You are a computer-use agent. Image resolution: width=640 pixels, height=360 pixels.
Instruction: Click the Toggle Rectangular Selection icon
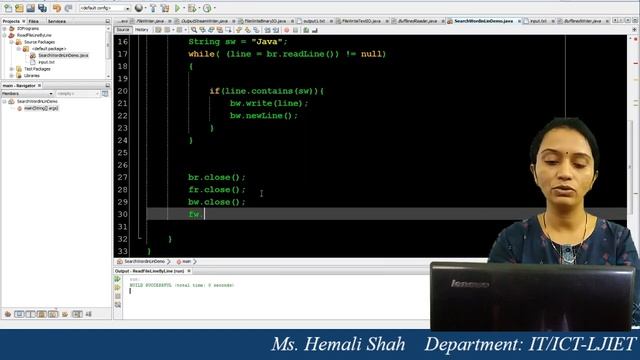228,30
